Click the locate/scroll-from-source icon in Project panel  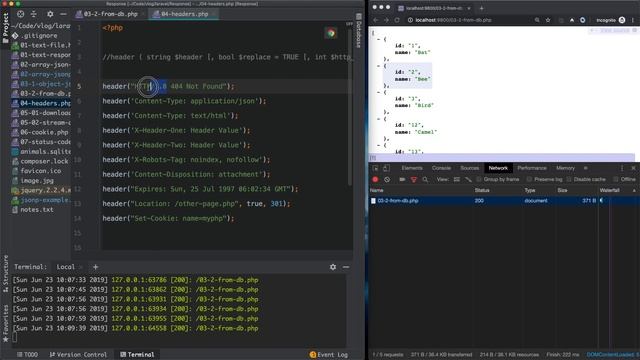20,14
